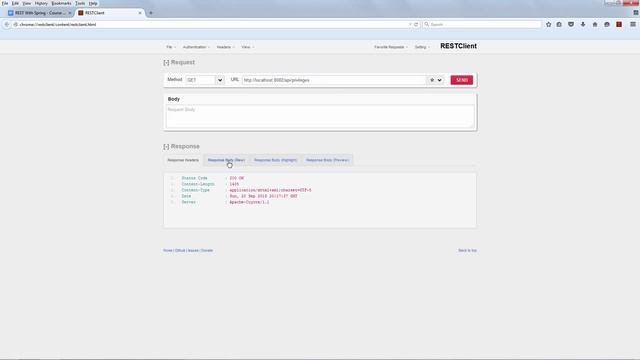Open the Firefox Bookmarks menu

tap(61, 3)
